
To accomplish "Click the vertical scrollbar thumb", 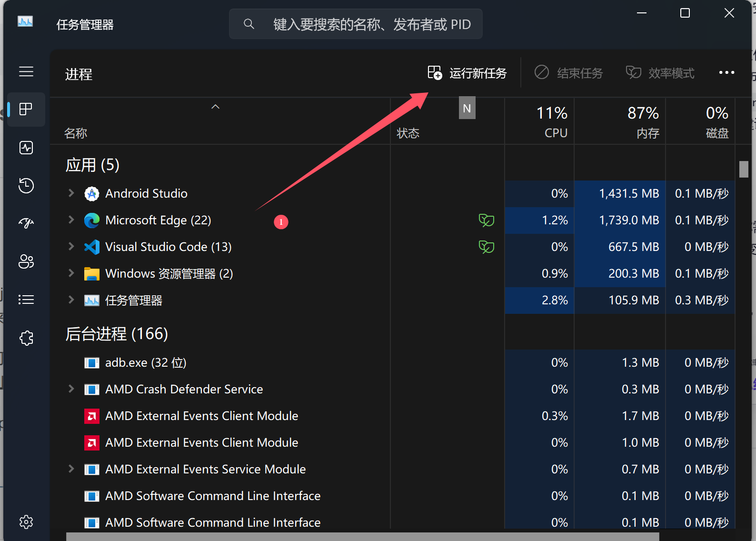I will [744, 170].
